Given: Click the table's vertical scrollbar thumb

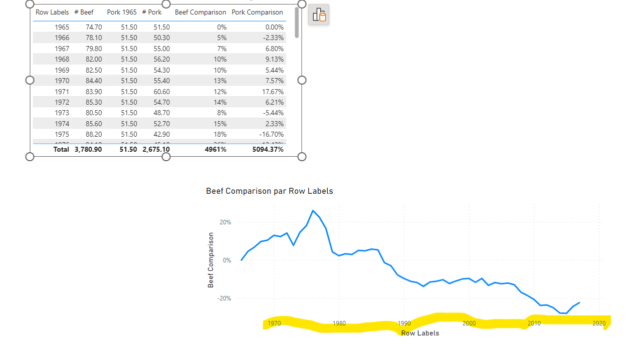Looking at the screenshot, I should pyautogui.click(x=297, y=23).
